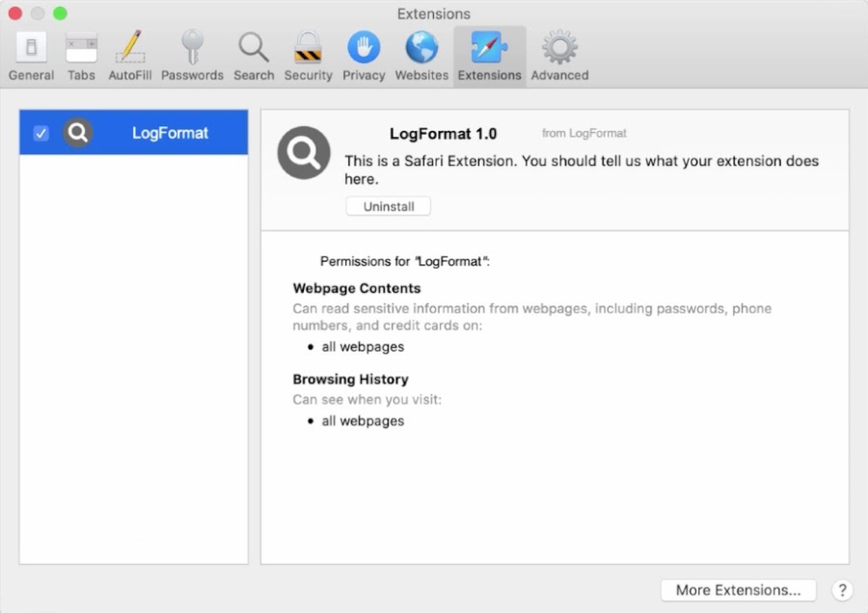The width and height of the screenshot is (868, 613).
Task: Click the LogFormat magnifier icon in the sidebar
Action: click(x=77, y=132)
